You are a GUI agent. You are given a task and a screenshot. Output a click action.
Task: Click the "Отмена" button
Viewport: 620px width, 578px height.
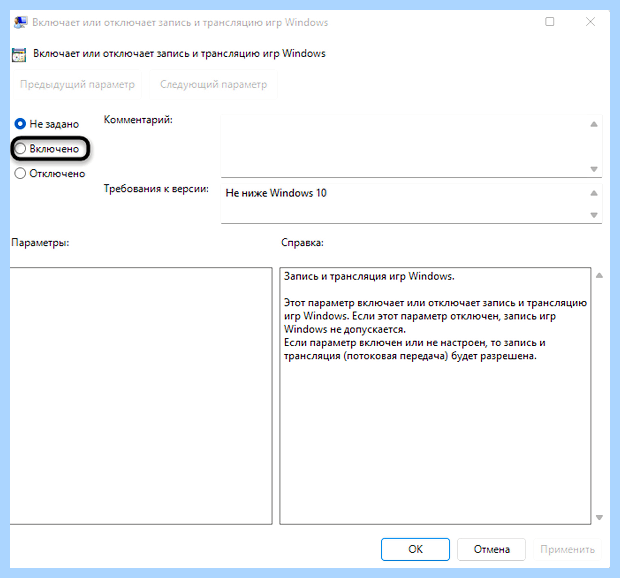(491, 549)
